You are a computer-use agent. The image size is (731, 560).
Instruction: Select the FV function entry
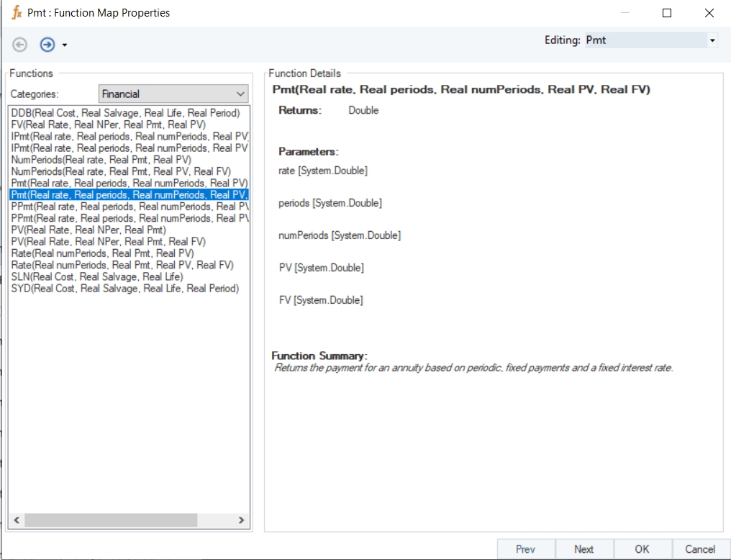pyautogui.click(x=108, y=125)
